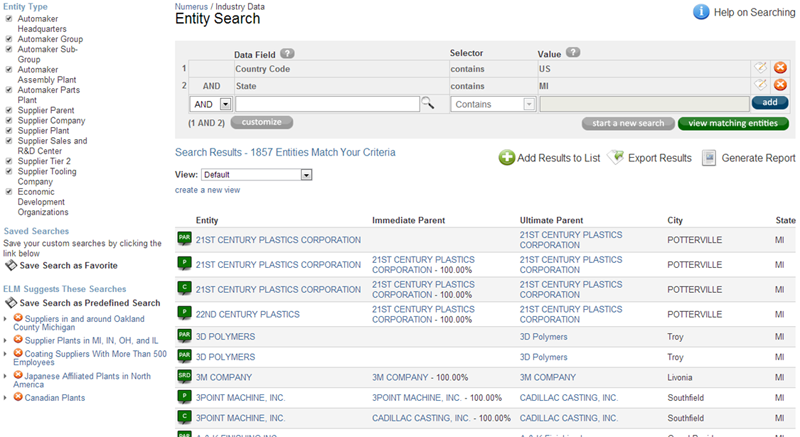Image resolution: width=800 pixels, height=437 pixels.
Task: Uncheck the Automaker Group checkbox
Action: point(9,39)
